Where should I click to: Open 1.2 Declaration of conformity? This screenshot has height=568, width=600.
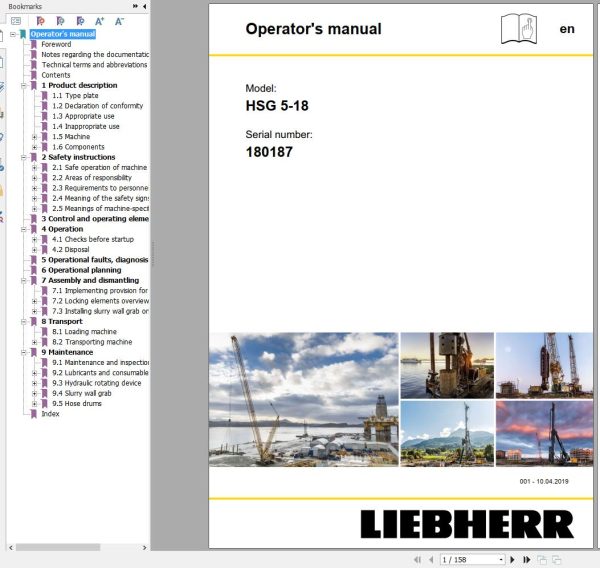98,106
